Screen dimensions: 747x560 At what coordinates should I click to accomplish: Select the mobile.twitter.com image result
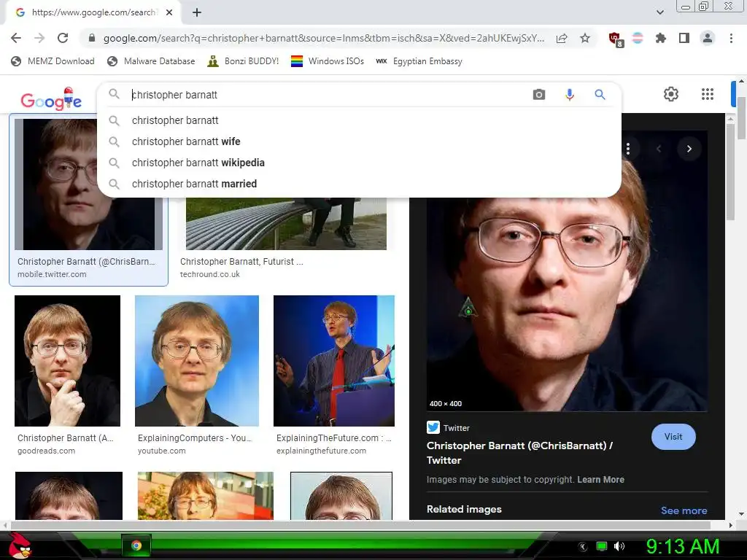click(88, 200)
